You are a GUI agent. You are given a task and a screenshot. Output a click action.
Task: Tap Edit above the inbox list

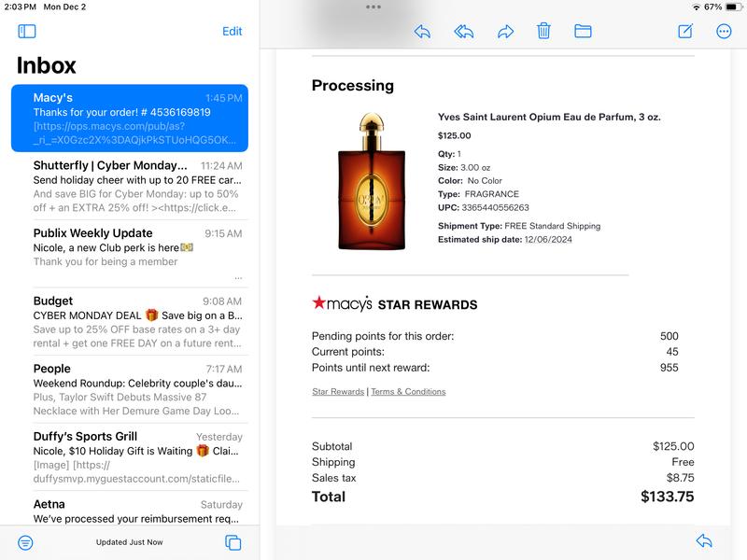point(232,32)
